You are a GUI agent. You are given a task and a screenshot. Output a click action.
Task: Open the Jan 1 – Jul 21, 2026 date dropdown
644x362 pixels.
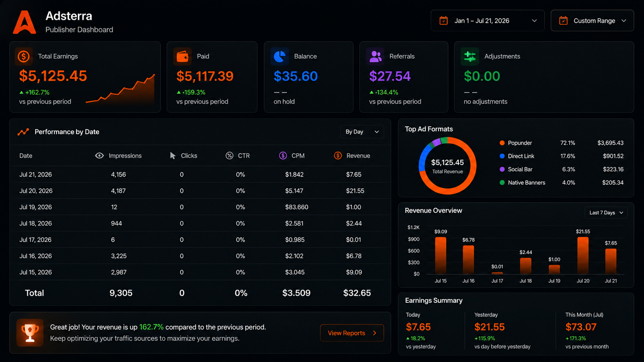tap(488, 20)
